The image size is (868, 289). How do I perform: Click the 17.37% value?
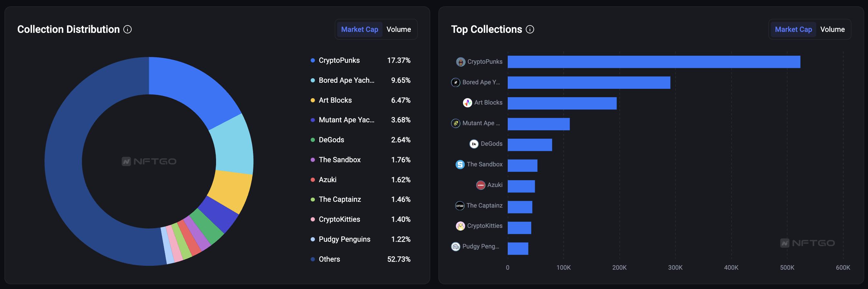click(x=399, y=60)
